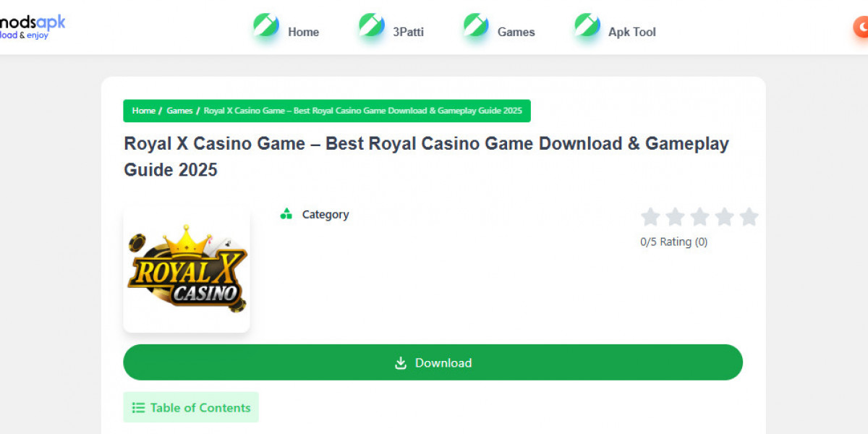Open the Apk Tool menu item
Image resolution: width=868 pixels, height=434 pixels.
(x=632, y=32)
